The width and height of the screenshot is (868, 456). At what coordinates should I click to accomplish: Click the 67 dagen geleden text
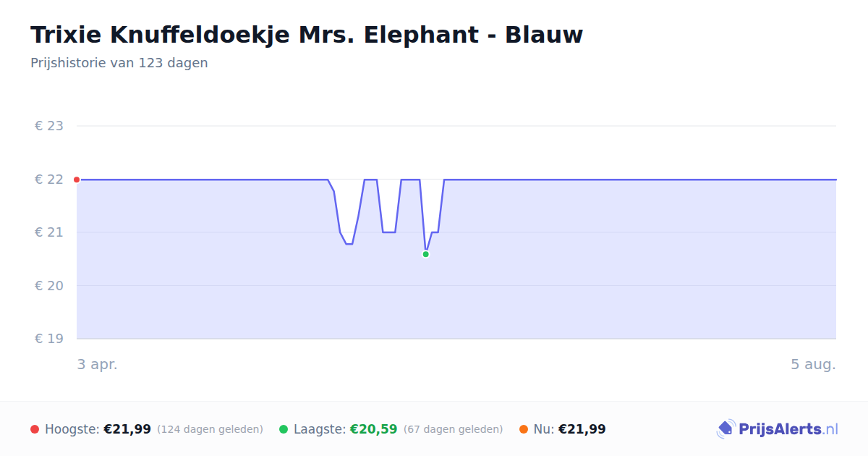click(453, 430)
